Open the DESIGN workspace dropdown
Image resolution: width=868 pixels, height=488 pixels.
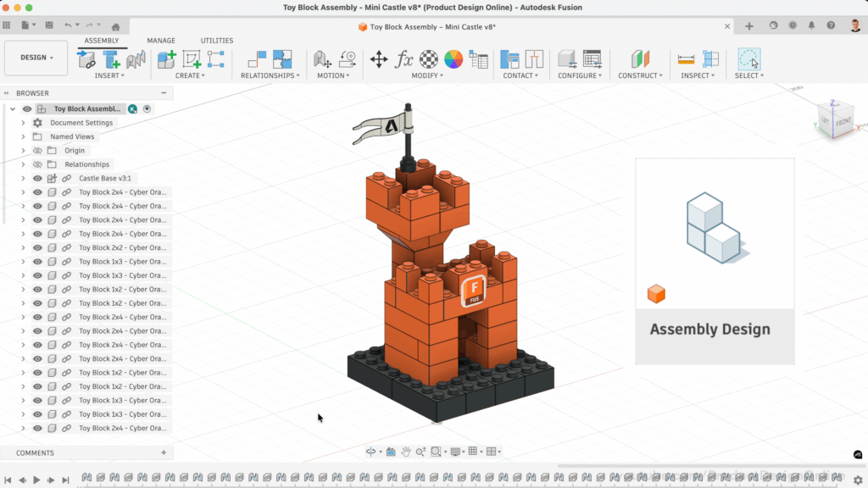pyautogui.click(x=36, y=58)
